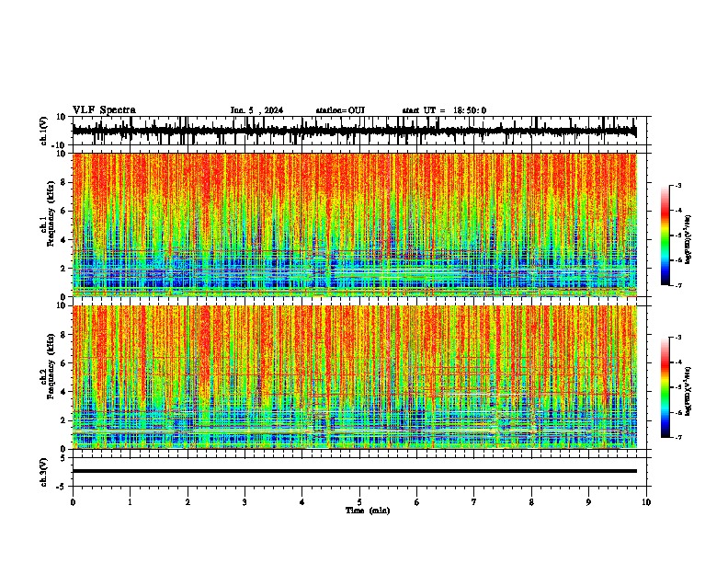Click the "ch.3(V)" axis label
The width and height of the screenshot is (728, 563).
[x=44, y=472]
